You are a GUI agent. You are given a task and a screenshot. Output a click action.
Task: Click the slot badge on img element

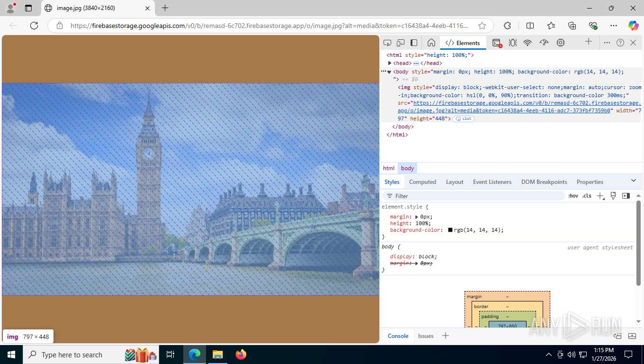click(464, 118)
